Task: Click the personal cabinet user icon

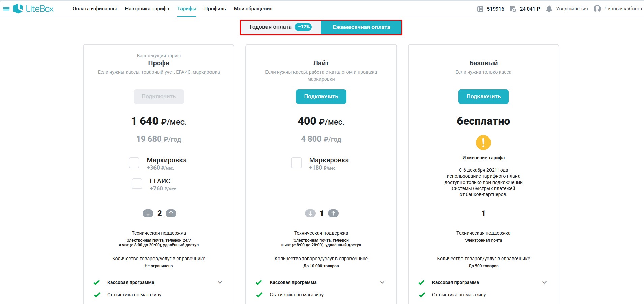Action: pyautogui.click(x=597, y=9)
